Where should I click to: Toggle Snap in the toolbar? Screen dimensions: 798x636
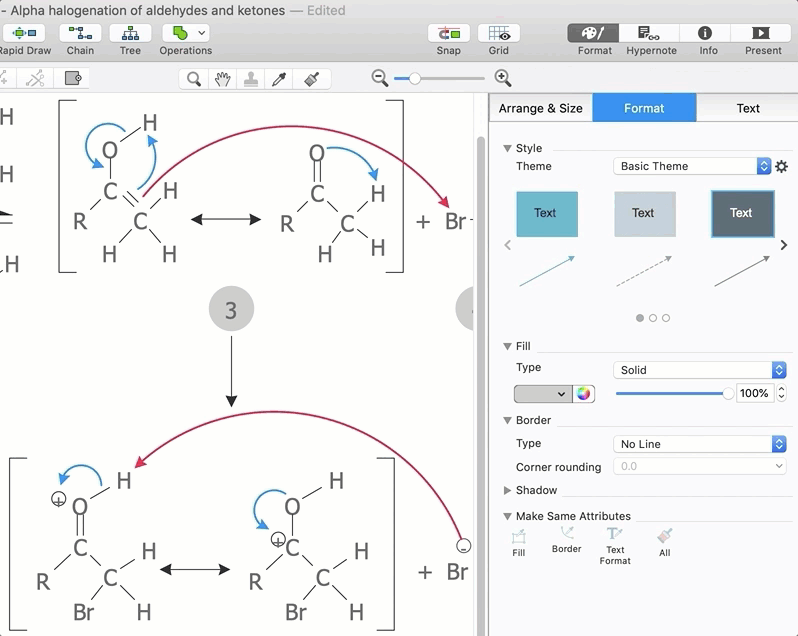coord(449,34)
